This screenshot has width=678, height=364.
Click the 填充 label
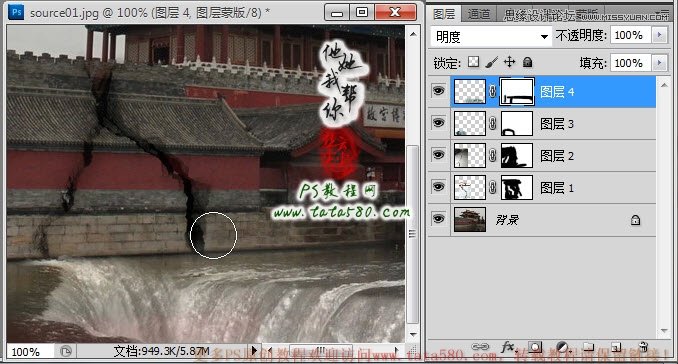click(593, 63)
